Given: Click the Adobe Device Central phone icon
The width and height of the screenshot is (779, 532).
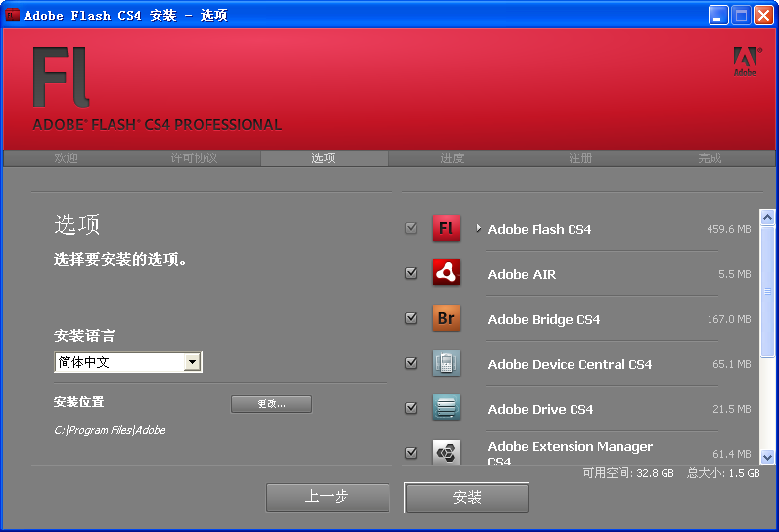Looking at the screenshot, I should pyautogui.click(x=445, y=363).
